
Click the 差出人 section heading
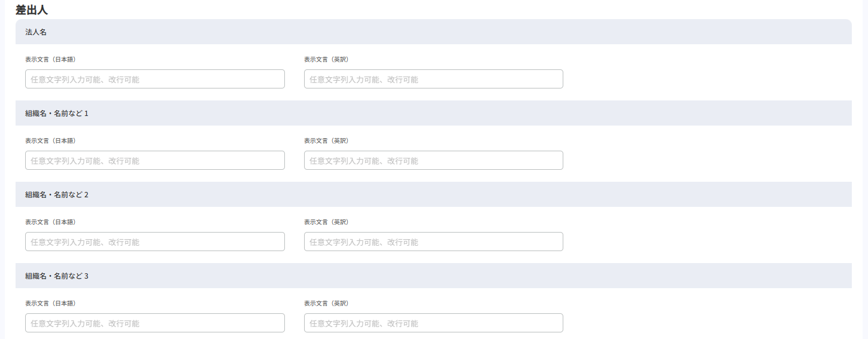coord(32,10)
